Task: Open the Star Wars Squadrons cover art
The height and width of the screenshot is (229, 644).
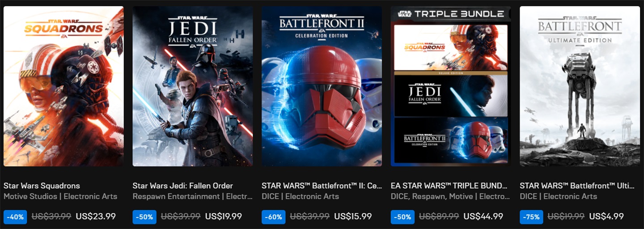Action: pos(64,86)
